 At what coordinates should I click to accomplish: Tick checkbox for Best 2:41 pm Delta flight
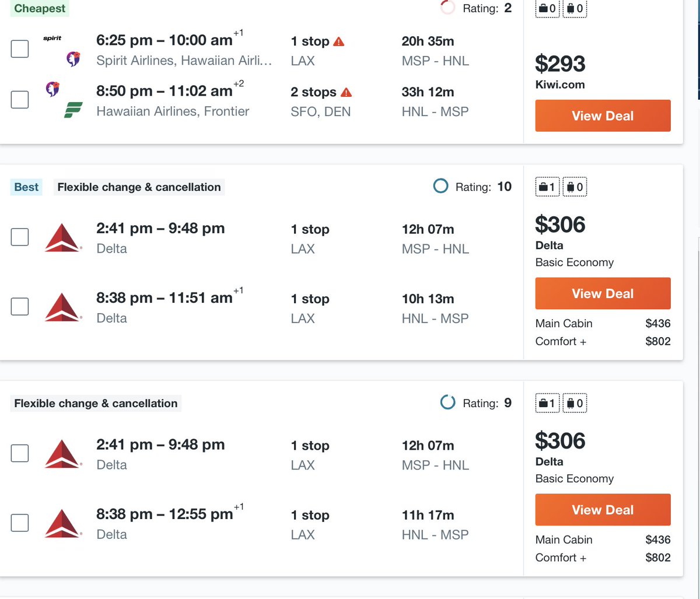click(x=20, y=237)
